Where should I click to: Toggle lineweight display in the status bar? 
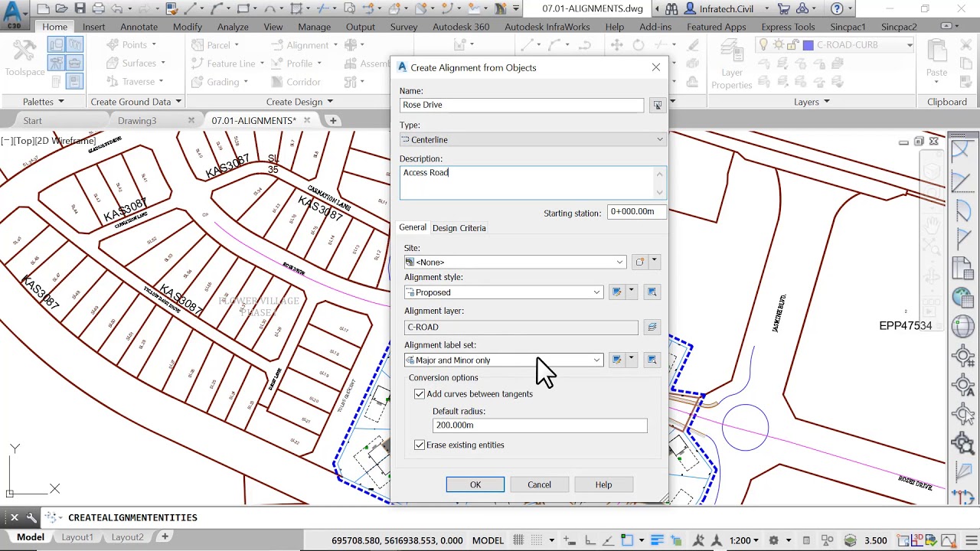point(657,540)
